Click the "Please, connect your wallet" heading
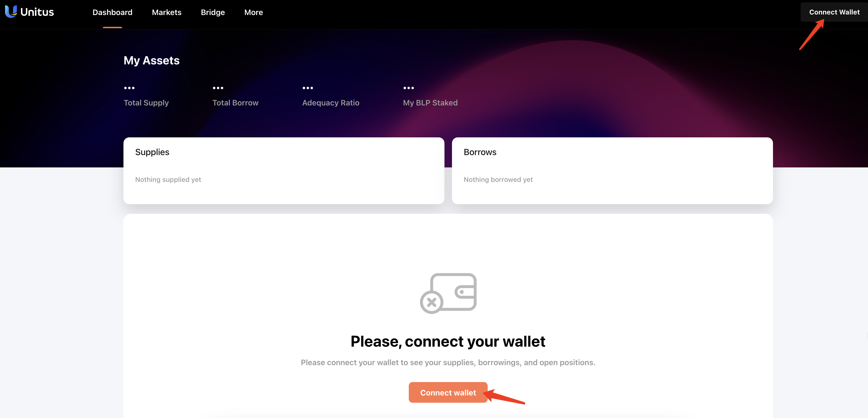The height and width of the screenshot is (418, 868). pyautogui.click(x=447, y=342)
